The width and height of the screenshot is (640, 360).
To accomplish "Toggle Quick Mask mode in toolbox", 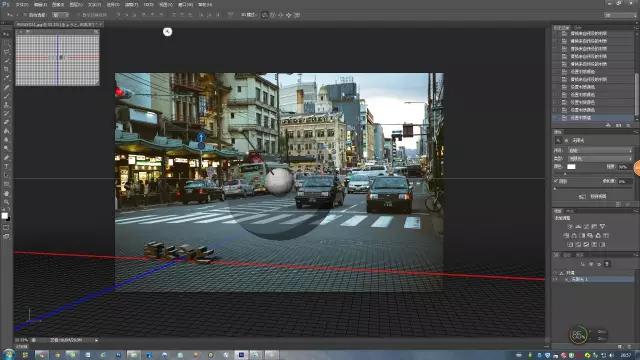I will pyautogui.click(x=6, y=227).
